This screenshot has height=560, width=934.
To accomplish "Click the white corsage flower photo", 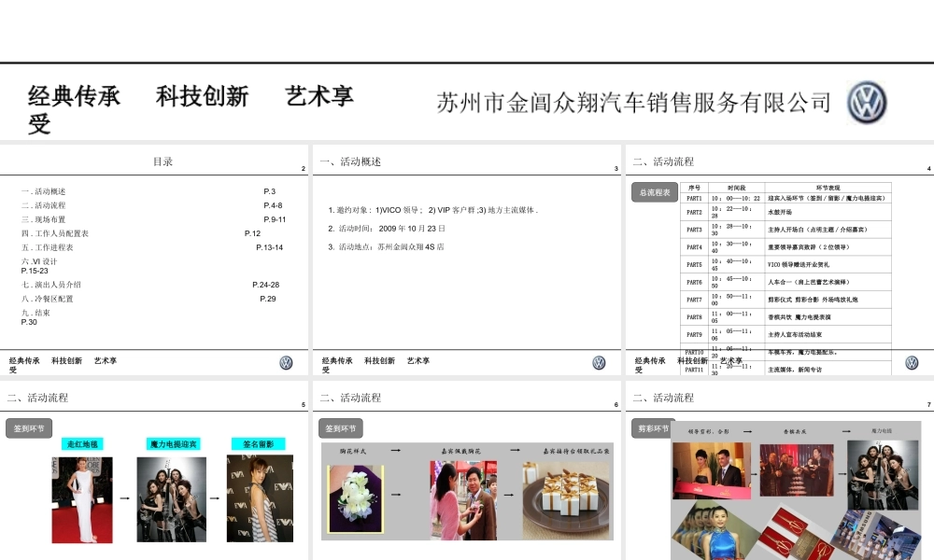I will (x=355, y=498).
